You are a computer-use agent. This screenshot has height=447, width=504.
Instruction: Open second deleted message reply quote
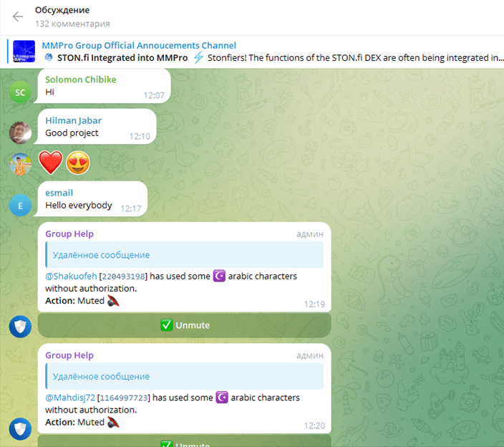pos(185,376)
